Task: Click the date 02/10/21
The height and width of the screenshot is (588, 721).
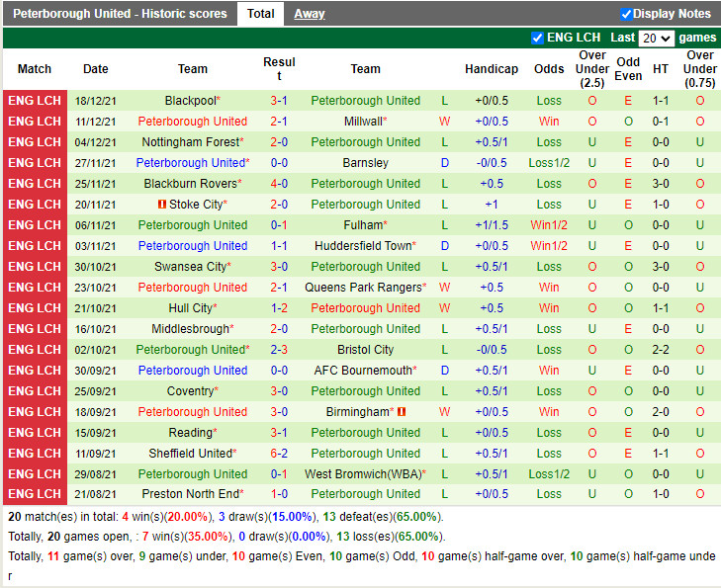Action: pos(96,350)
